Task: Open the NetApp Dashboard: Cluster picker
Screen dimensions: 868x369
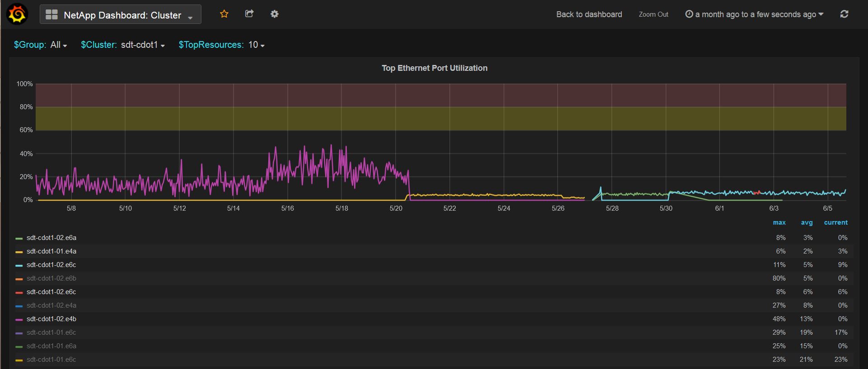Action: [122, 15]
